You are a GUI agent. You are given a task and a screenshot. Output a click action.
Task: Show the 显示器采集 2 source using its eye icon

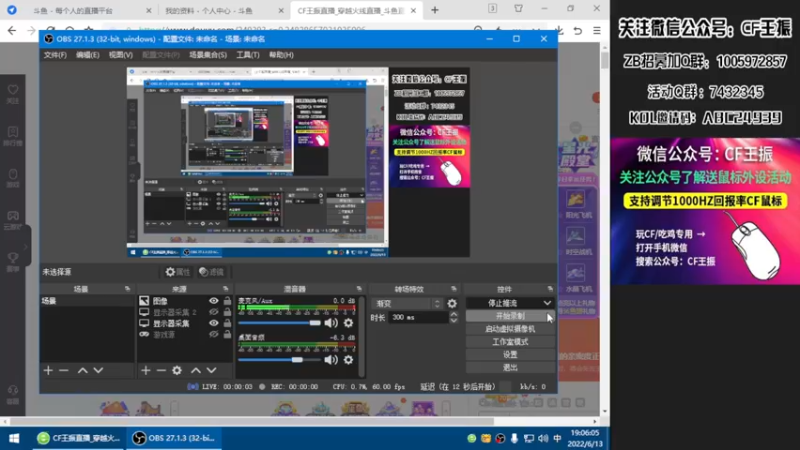click(213, 312)
